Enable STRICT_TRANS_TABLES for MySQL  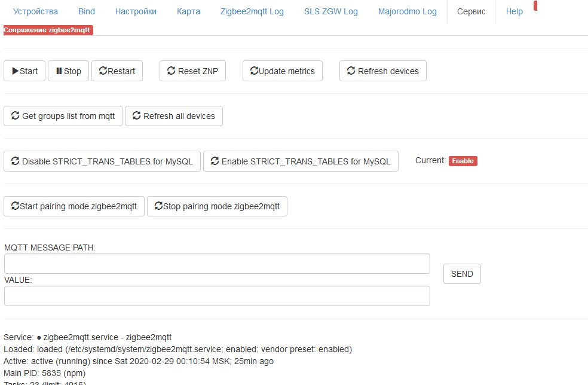(301, 161)
